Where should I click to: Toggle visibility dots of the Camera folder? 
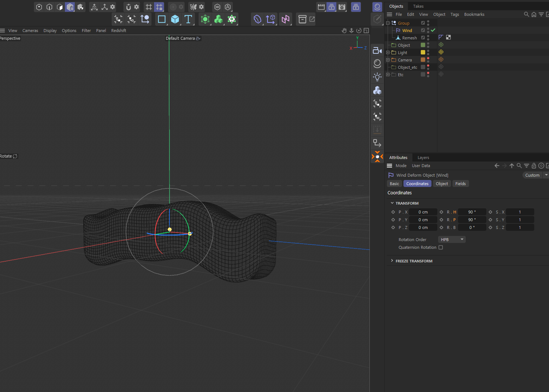pyautogui.click(x=428, y=60)
